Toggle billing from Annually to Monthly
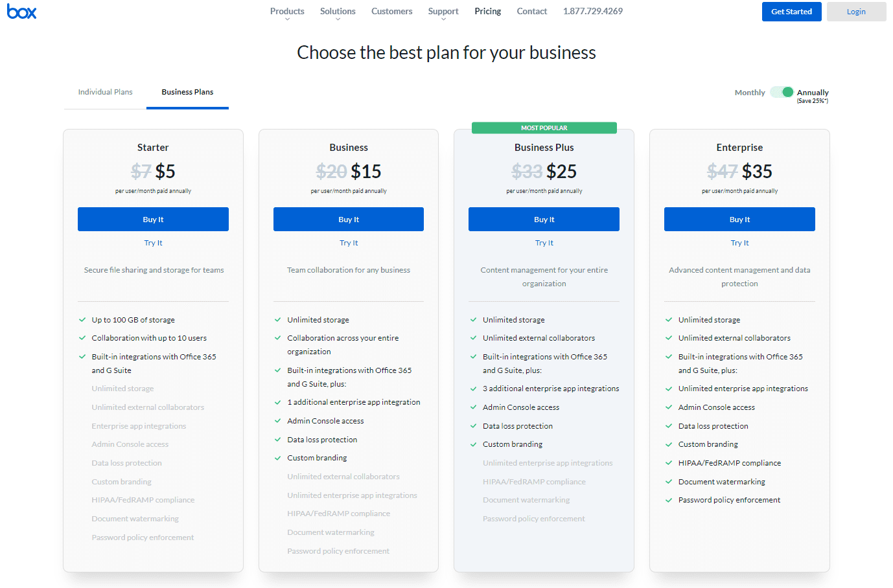 tap(749, 93)
